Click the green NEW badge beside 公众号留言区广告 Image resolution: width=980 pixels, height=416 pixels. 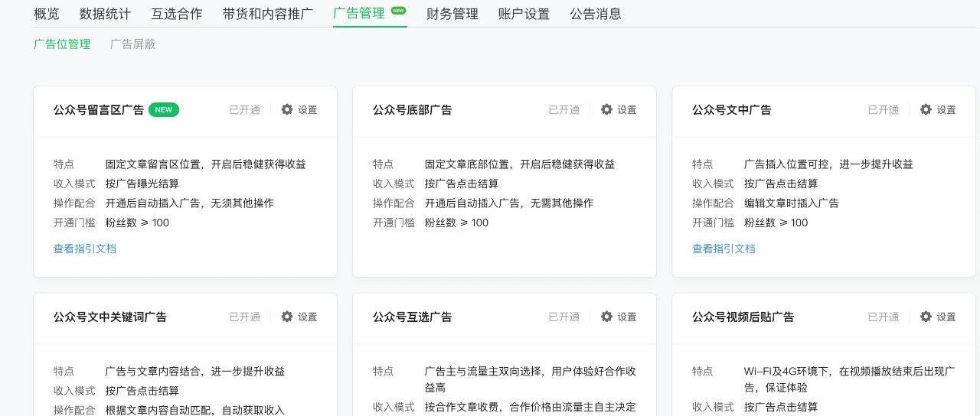[164, 110]
